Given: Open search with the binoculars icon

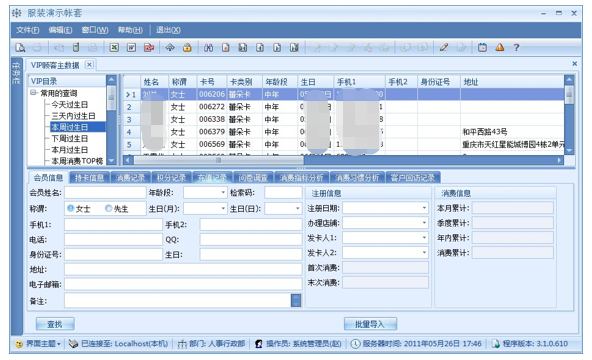Looking at the screenshot, I should click(208, 48).
